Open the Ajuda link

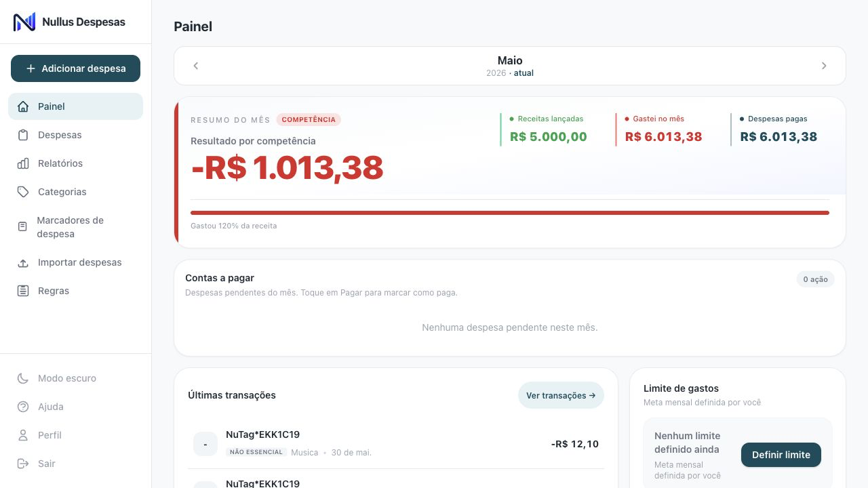pos(75,407)
